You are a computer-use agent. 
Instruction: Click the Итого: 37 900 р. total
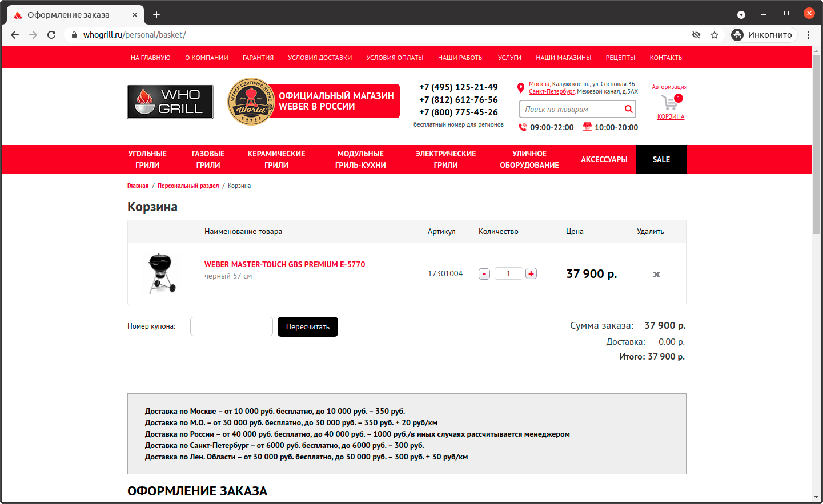coord(652,357)
